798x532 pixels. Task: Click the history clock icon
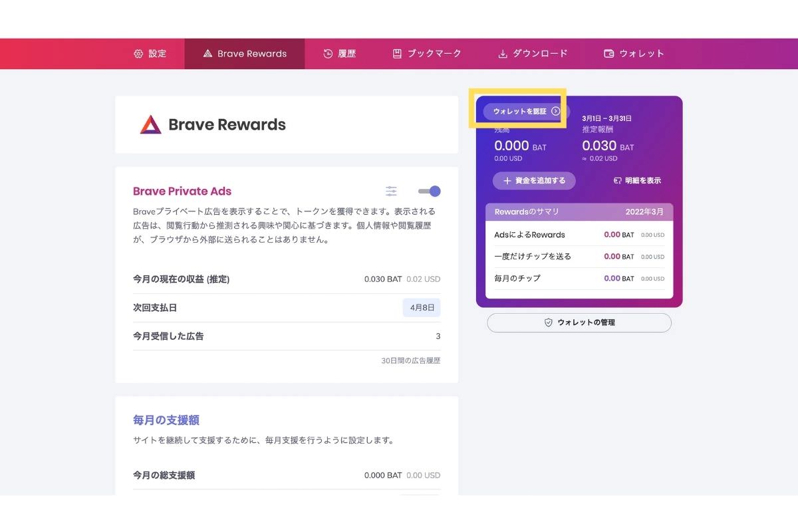[x=328, y=54]
